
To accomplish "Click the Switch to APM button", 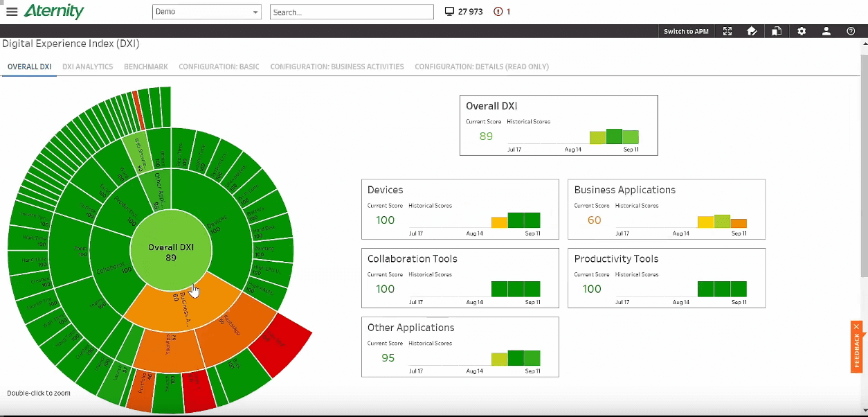I will [685, 31].
